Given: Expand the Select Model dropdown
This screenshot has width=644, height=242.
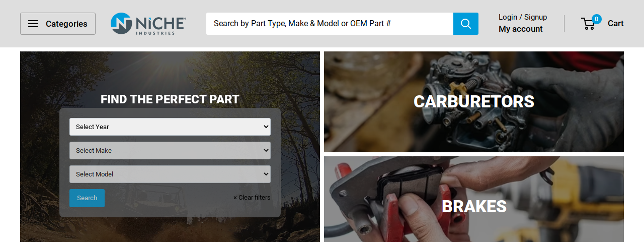Looking at the screenshot, I should point(170,174).
